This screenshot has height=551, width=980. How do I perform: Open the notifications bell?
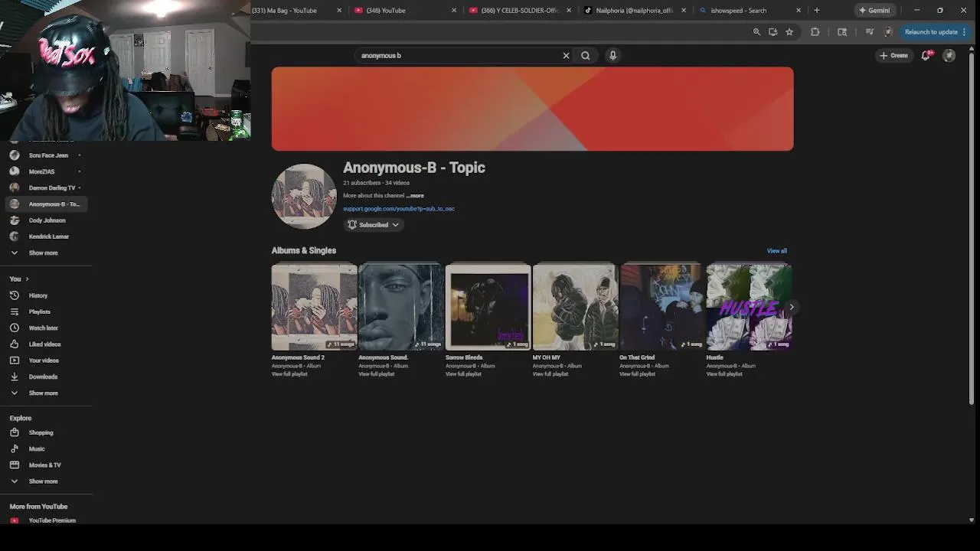pos(926,55)
